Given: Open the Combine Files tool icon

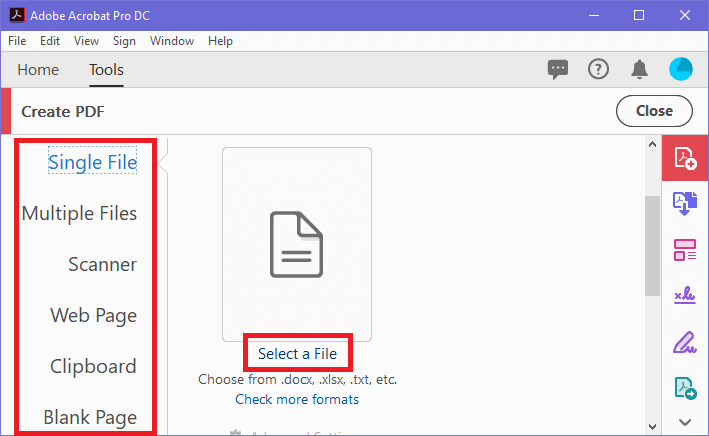Looking at the screenshot, I should (685, 203).
